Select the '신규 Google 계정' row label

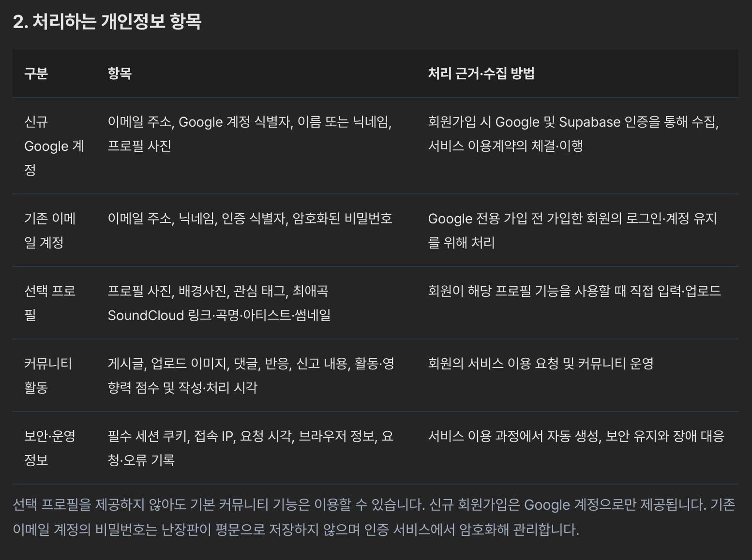[54, 146]
